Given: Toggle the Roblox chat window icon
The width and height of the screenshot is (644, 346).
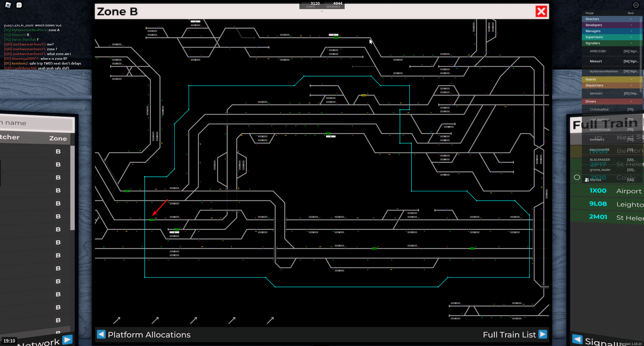Looking at the screenshot, I should tap(19, 5).
